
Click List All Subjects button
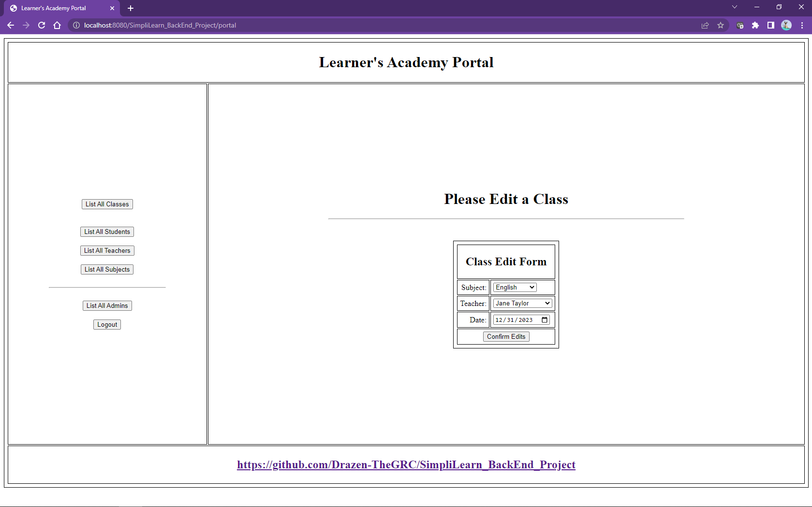(107, 269)
